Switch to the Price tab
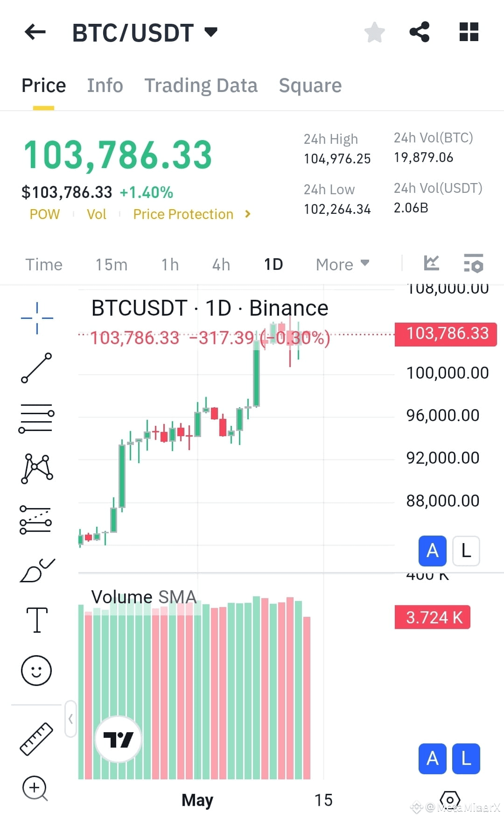This screenshot has width=504, height=819. [x=44, y=86]
